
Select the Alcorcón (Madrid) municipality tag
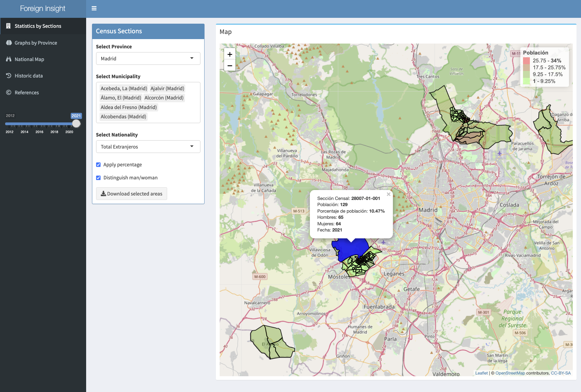pyautogui.click(x=164, y=98)
